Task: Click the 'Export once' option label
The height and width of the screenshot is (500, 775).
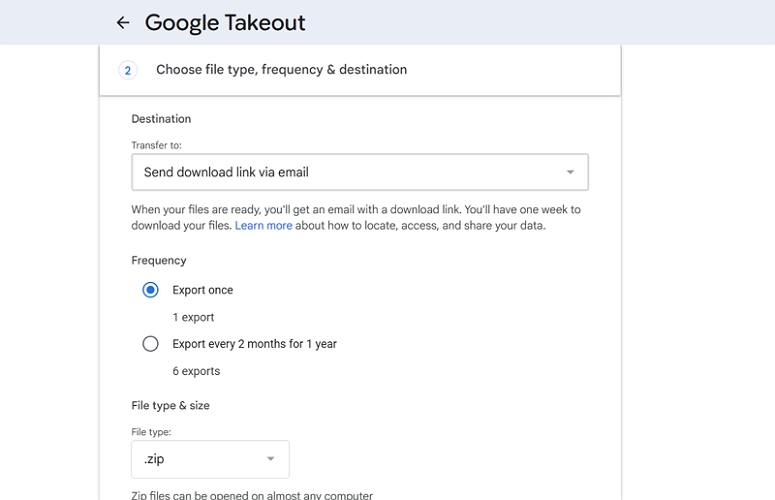Action: click(203, 290)
